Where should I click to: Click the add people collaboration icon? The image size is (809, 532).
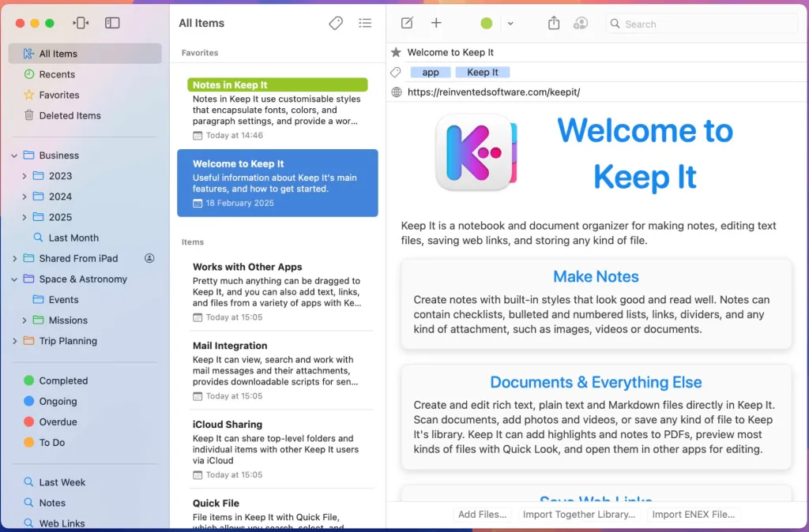click(581, 23)
